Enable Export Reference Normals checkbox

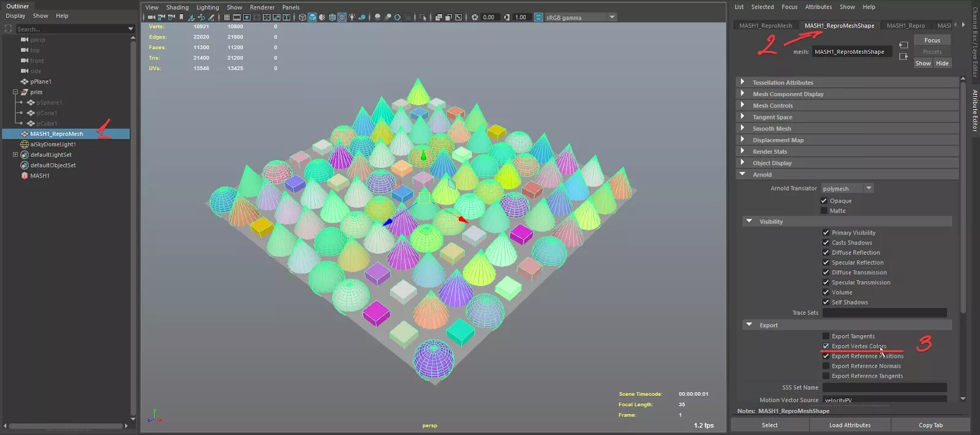click(826, 366)
